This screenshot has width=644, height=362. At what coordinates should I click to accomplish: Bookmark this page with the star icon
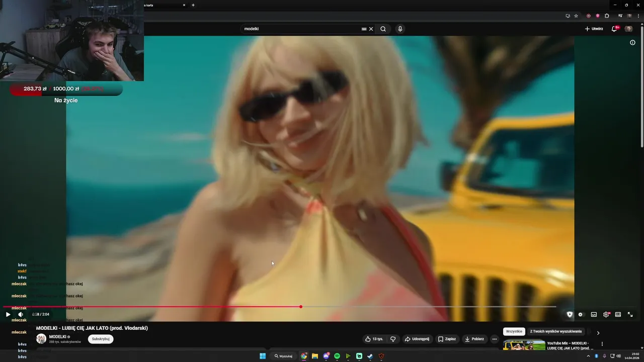576,16
